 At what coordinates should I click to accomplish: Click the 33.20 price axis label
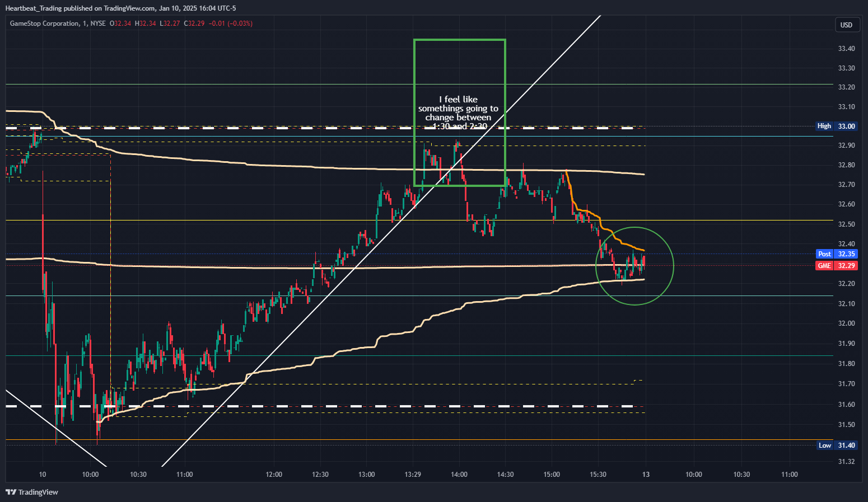(846, 87)
